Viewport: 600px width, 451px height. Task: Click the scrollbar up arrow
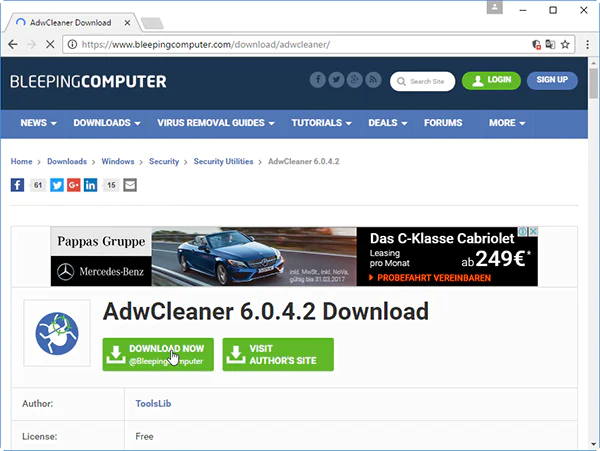593,63
